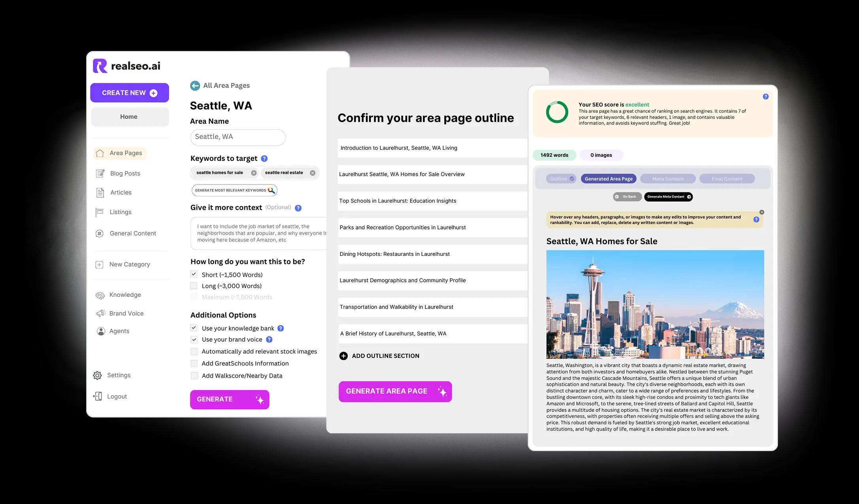Click Generate Most Relevant Keywords button
Screen dimensions: 859x504
[234, 190]
